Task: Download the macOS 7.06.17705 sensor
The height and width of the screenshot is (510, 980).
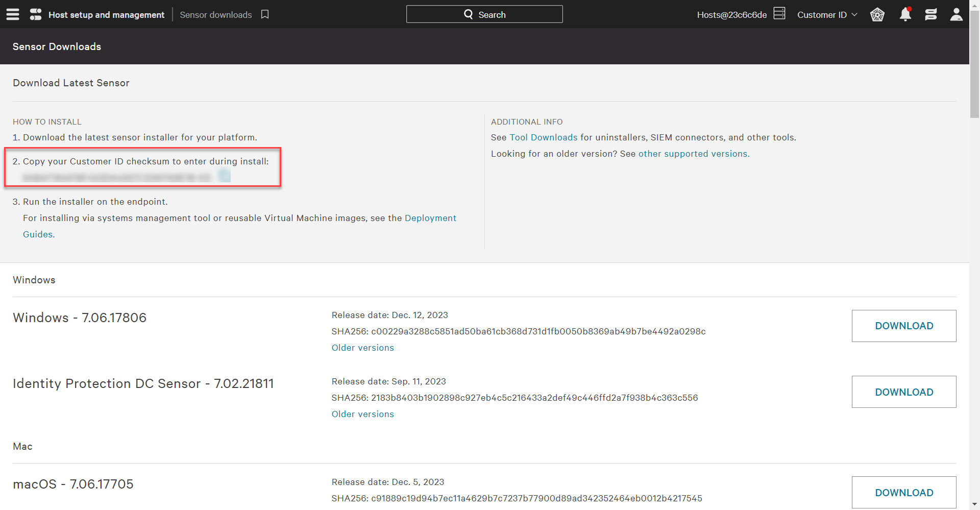Action: point(903,492)
